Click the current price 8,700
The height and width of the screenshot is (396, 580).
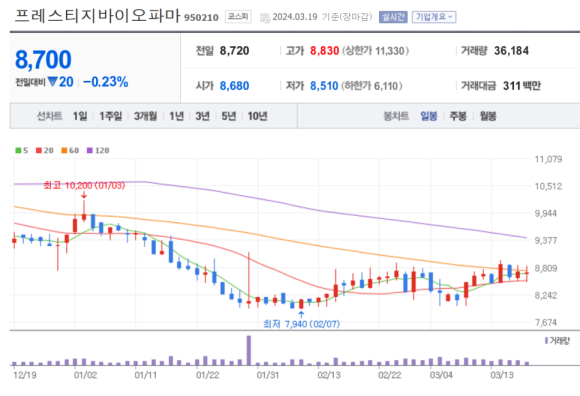click(43, 60)
